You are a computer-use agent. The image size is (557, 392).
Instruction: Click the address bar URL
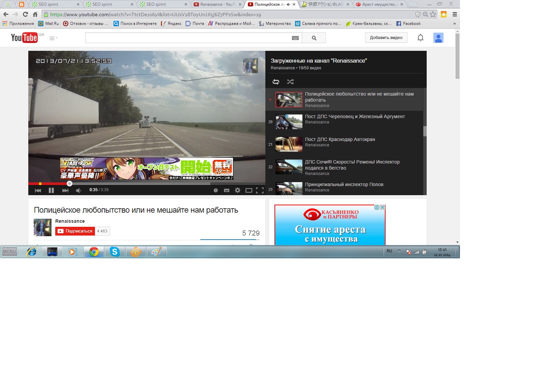click(x=155, y=14)
